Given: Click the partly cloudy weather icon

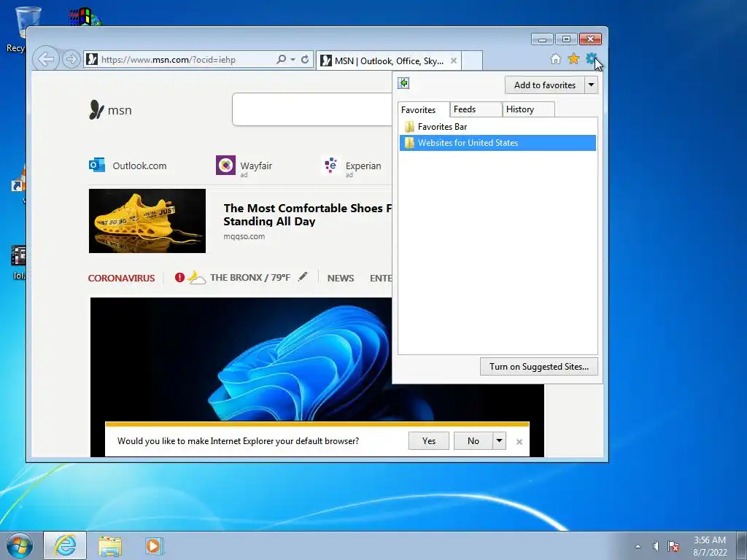Looking at the screenshot, I should pyautogui.click(x=196, y=277).
